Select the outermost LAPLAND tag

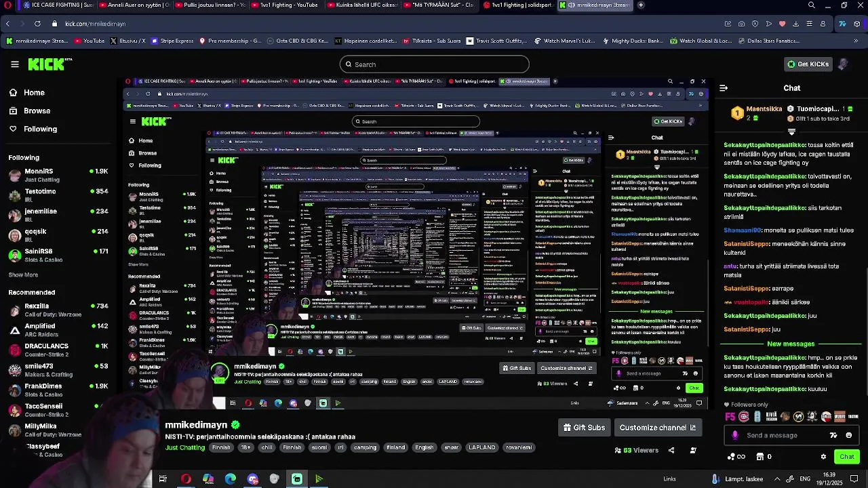(x=482, y=447)
